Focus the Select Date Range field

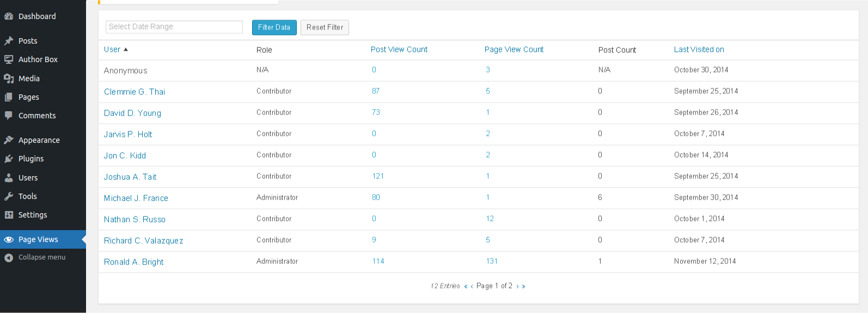click(174, 27)
